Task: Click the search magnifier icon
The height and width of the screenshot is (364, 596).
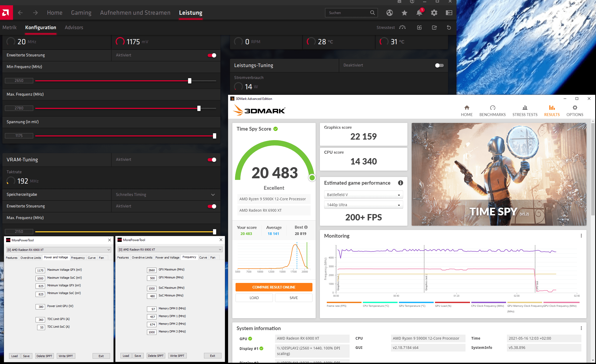Action: pos(372,12)
